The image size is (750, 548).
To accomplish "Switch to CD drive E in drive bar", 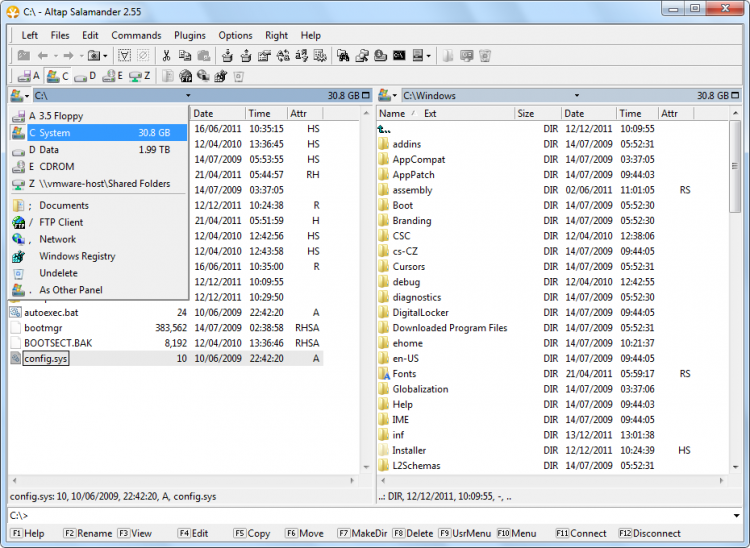I will [x=113, y=76].
